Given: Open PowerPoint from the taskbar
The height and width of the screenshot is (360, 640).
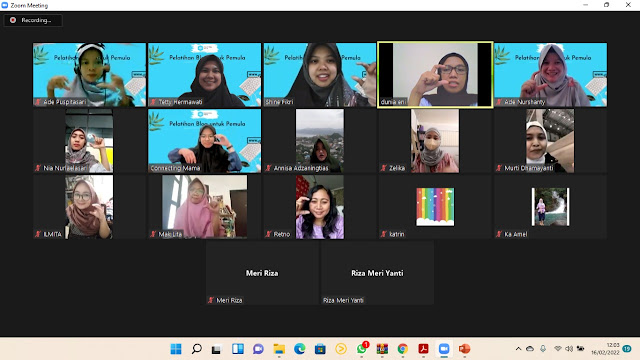Looking at the screenshot, I should click(464, 349).
